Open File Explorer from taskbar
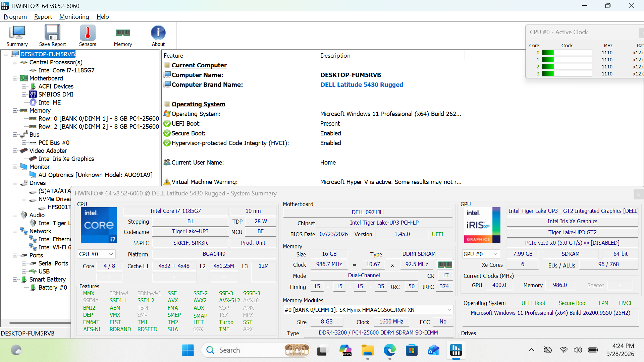Screen dimensions: 644x362 [368, 350]
